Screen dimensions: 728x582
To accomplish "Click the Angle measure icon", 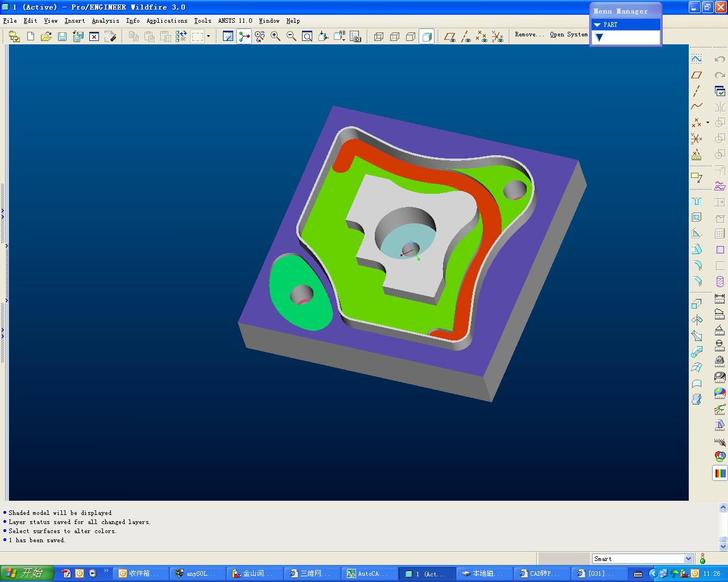I will tap(720, 330).
